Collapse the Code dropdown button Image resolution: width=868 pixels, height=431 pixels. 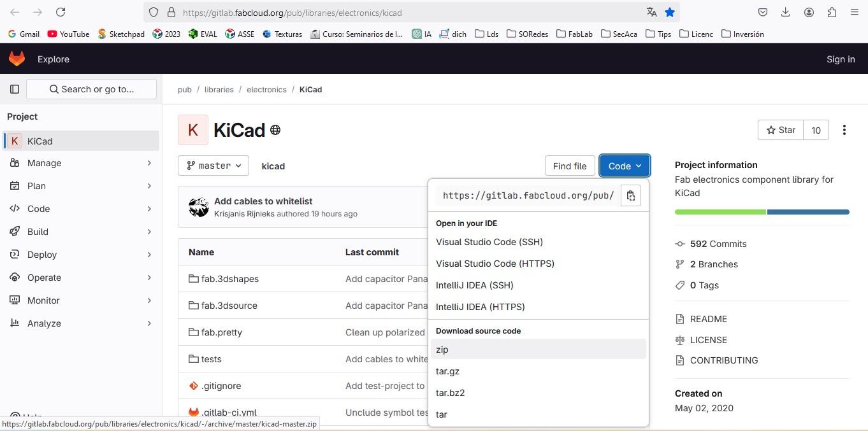coord(625,166)
